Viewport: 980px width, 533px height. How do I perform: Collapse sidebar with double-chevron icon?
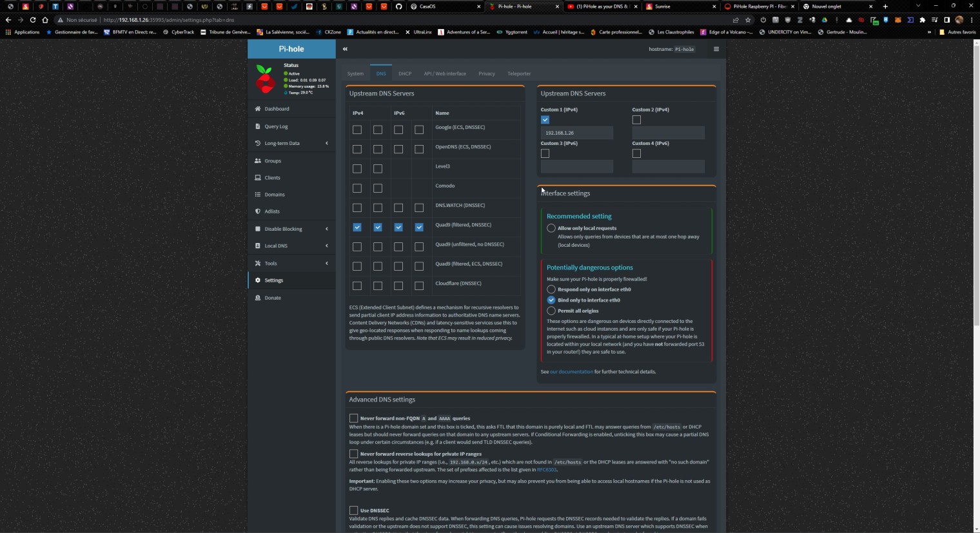[345, 49]
